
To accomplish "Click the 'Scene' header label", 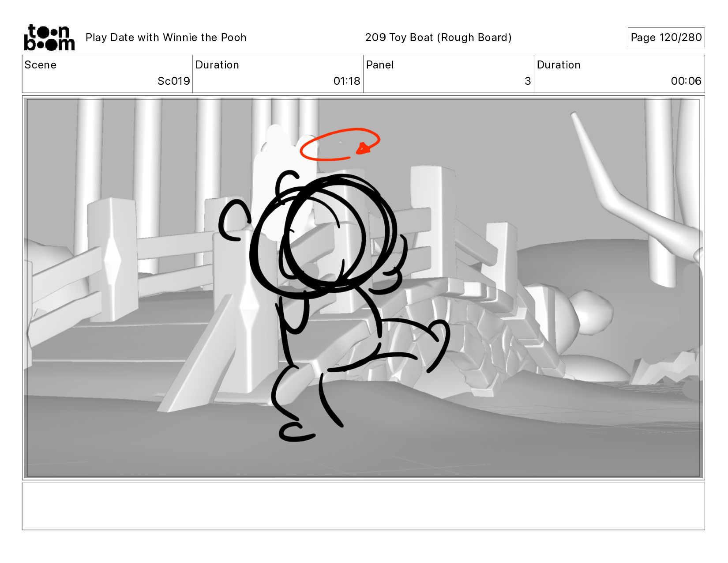I will coord(41,65).
